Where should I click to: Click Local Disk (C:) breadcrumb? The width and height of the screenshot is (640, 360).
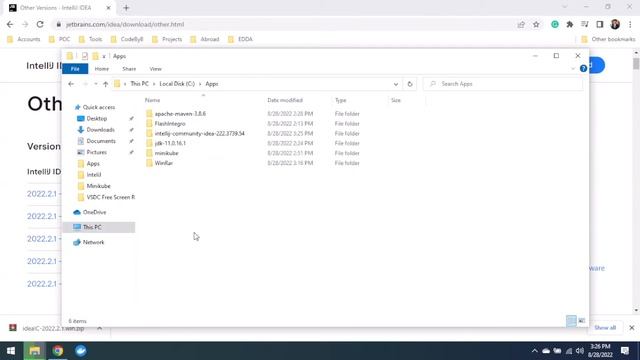click(177, 84)
